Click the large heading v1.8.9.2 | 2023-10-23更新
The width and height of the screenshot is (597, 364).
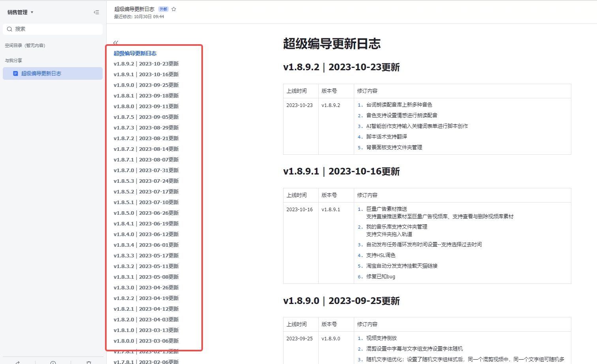click(342, 67)
